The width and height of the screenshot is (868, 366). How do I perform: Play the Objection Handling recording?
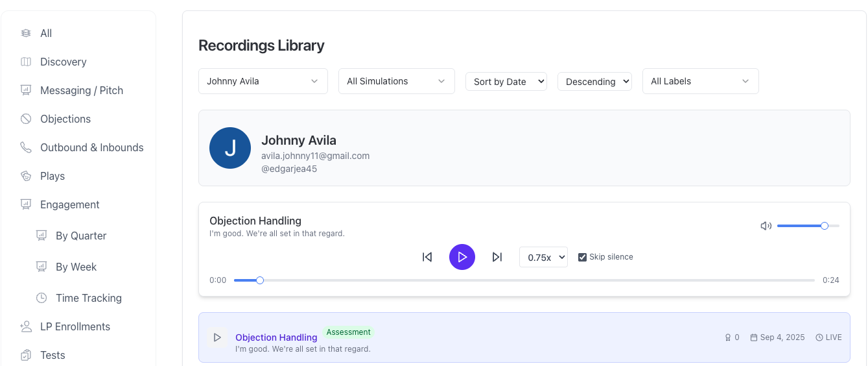pyautogui.click(x=462, y=257)
